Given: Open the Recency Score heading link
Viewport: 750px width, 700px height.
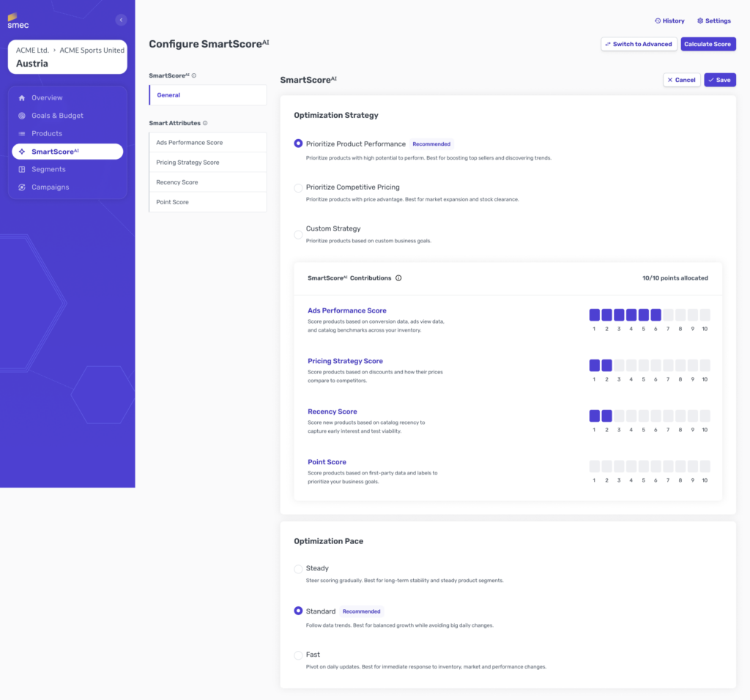Looking at the screenshot, I should (332, 412).
